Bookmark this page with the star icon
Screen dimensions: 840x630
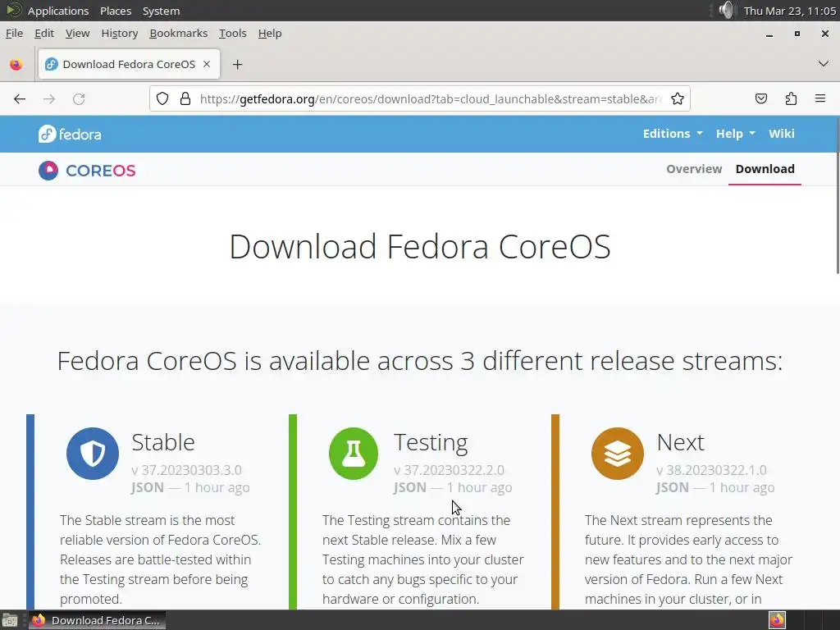(x=677, y=98)
